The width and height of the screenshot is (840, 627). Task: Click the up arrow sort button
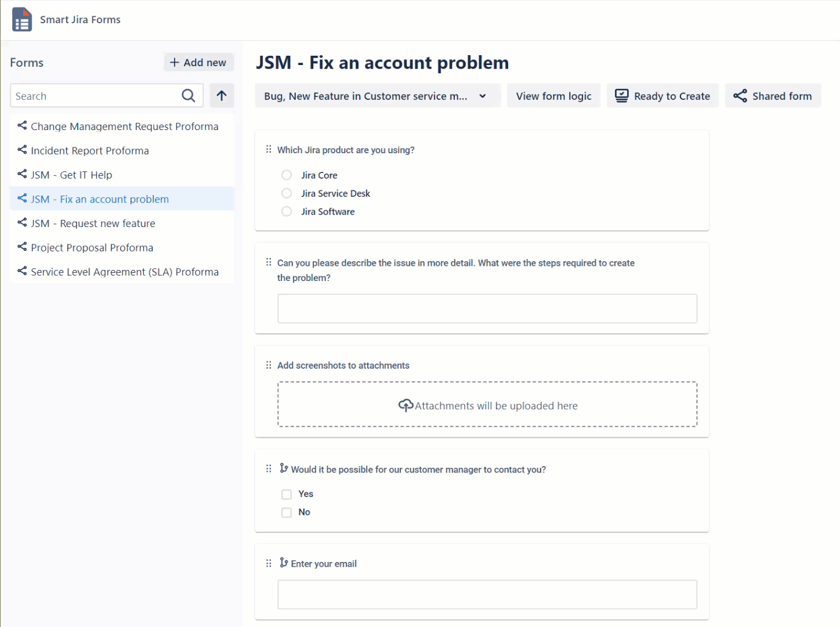[x=222, y=96]
